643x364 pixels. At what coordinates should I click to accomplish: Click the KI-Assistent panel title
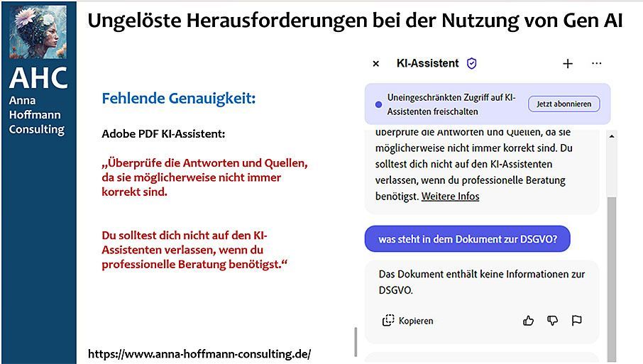428,63
